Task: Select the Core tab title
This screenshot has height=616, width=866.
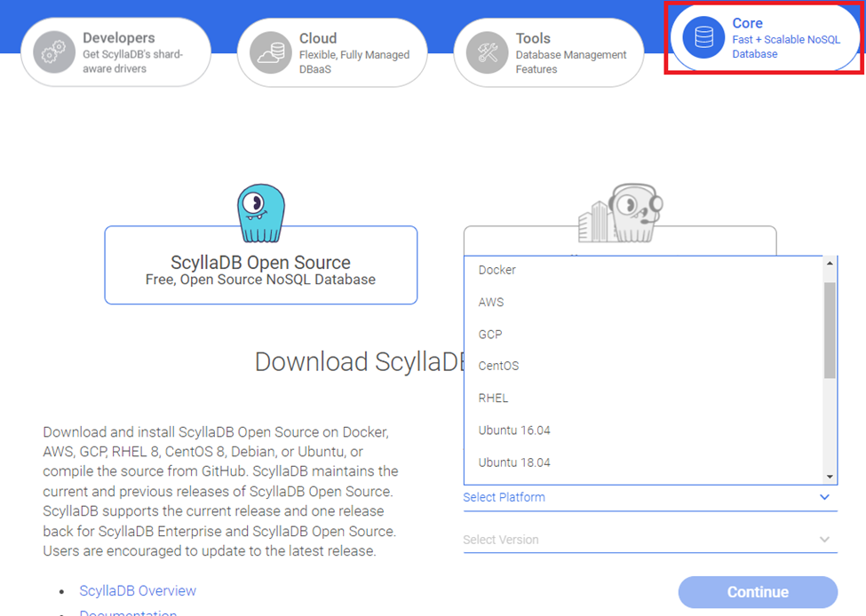Action: pos(747,23)
